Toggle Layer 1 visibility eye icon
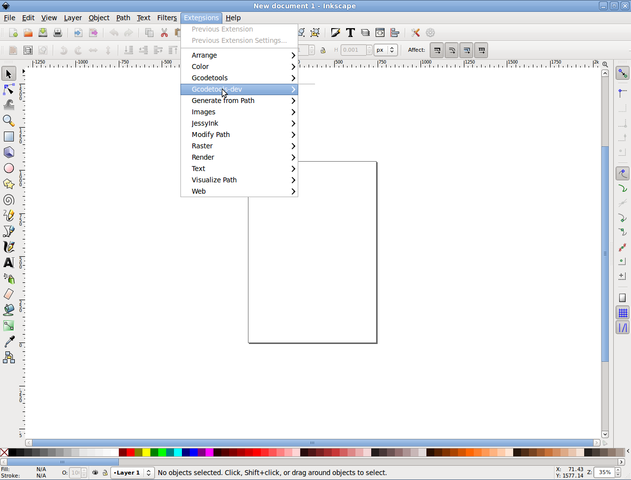 click(95, 472)
